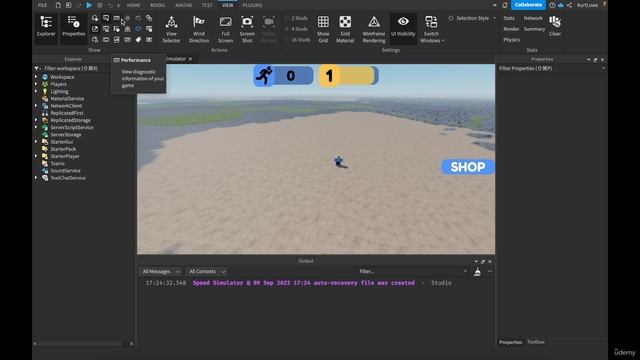The width and height of the screenshot is (640, 360).
Task: Toggle the Summary stats display
Action: tap(534, 29)
